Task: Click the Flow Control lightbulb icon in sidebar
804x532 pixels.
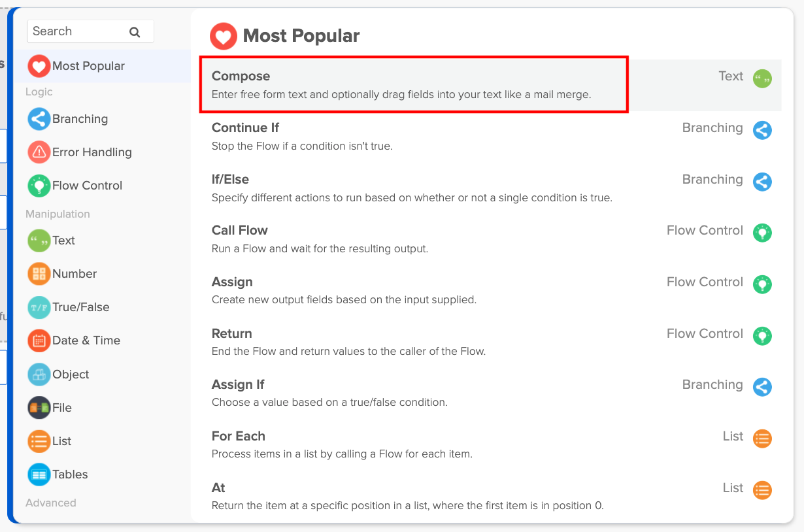Action: tap(39, 186)
